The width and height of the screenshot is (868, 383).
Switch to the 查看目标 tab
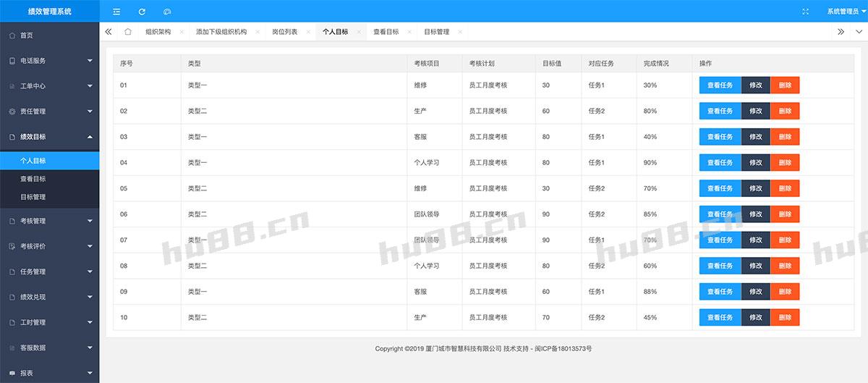click(x=386, y=32)
